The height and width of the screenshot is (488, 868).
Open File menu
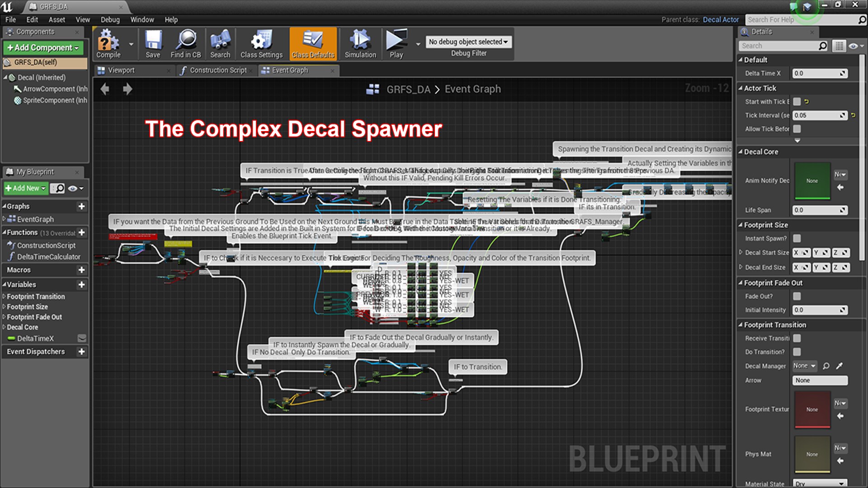pos(10,19)
